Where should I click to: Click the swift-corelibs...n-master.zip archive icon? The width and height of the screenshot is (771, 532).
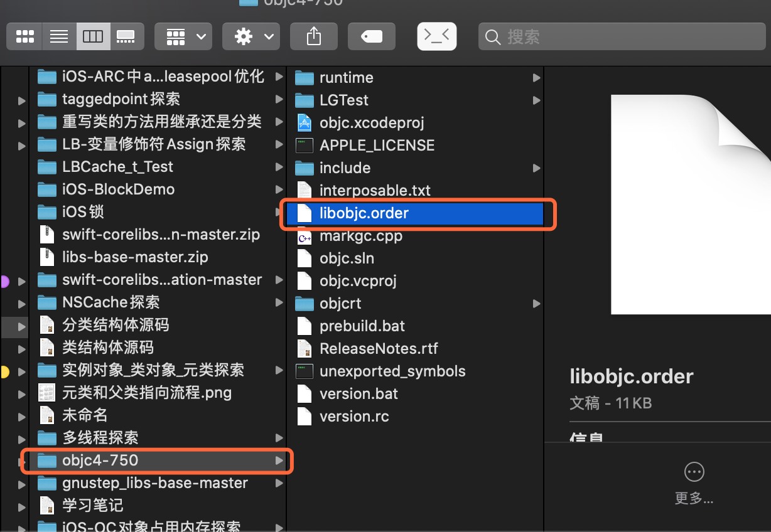(x=47, y=235)
